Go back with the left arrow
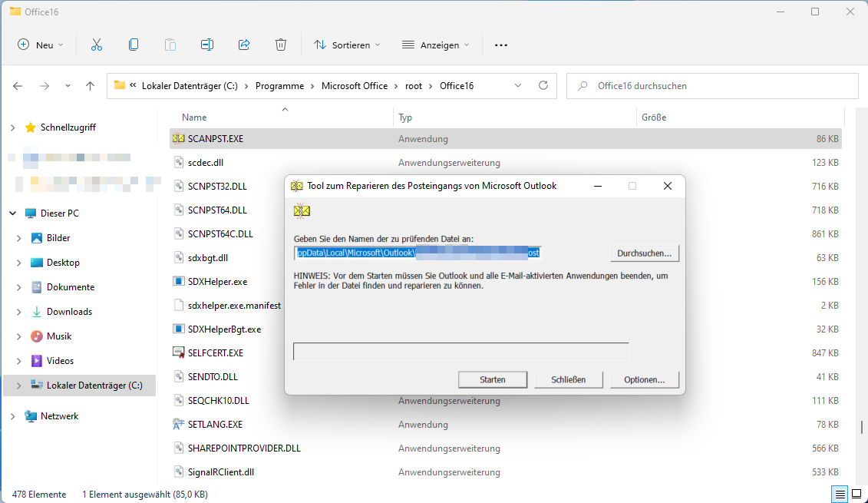The height and width of the screenshot is (503, 868). pos(18,86)
